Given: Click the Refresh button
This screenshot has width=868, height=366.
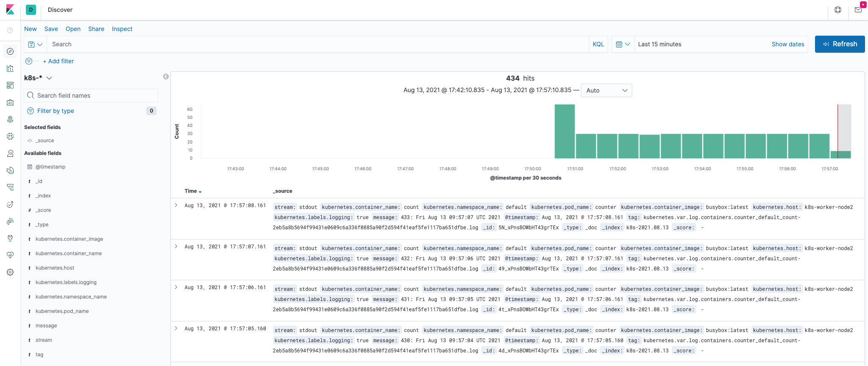Looking at the screenshot, I should (840, 44).
